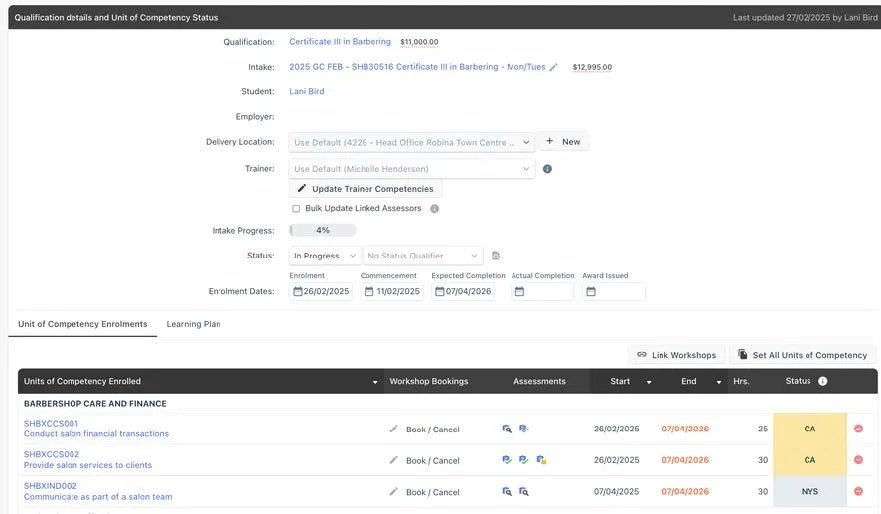
Task: Click Book / Cancel for SHBXCCS001
Action: [433, 429]
